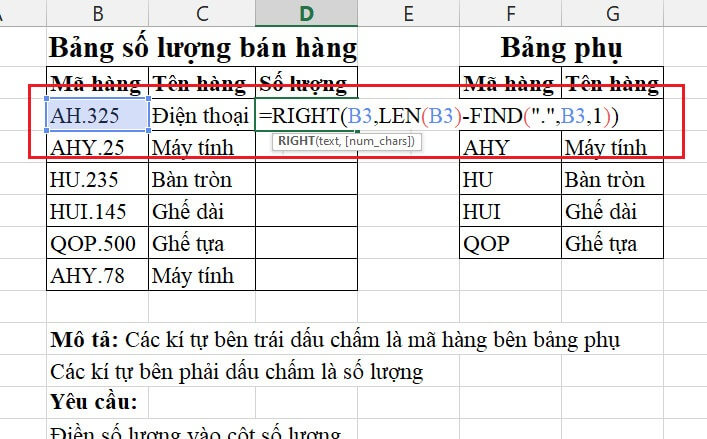
Task: Click Tên hàng header in sales table
Action: tap(202, 82)
